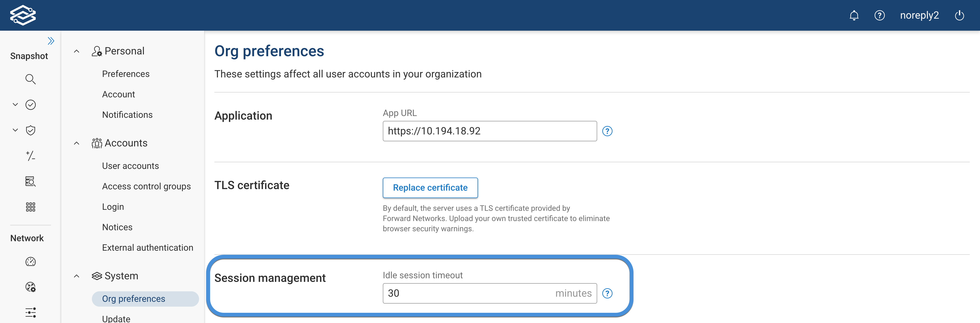Image resolution: width=980 pixels, height=323 pixels.
Task: Open the inventory search icon in the sidebar
Action: (x=30, y=182)
